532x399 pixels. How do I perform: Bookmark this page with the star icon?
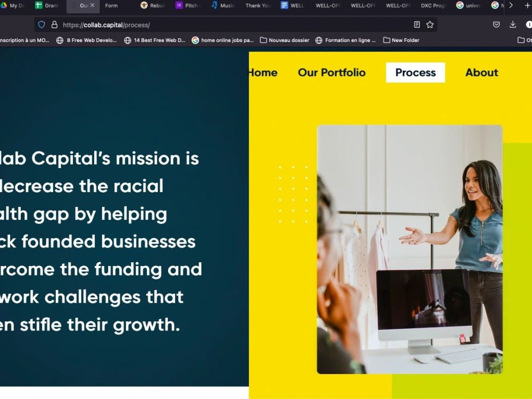pos(430,24)
